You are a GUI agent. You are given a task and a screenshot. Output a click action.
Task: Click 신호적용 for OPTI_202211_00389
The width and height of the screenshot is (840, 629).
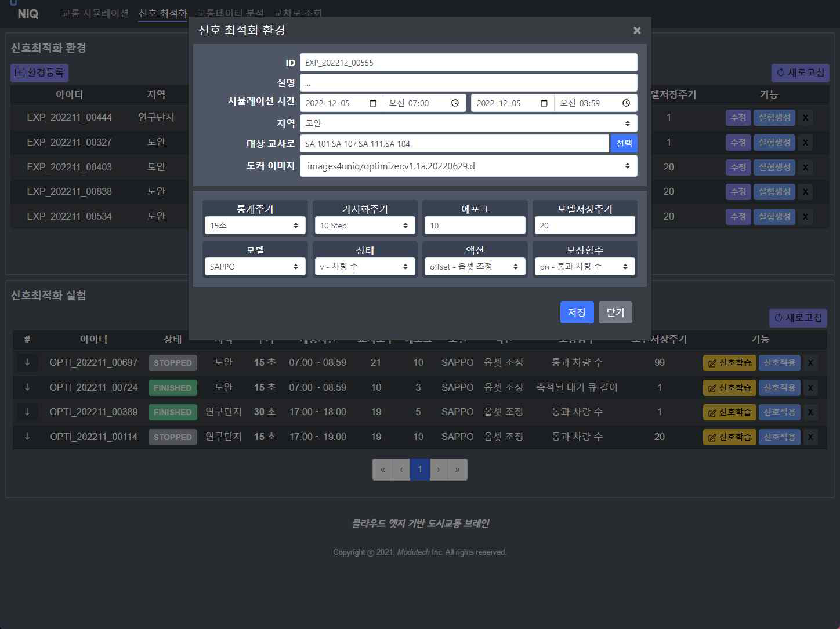[x=780, y=412]
